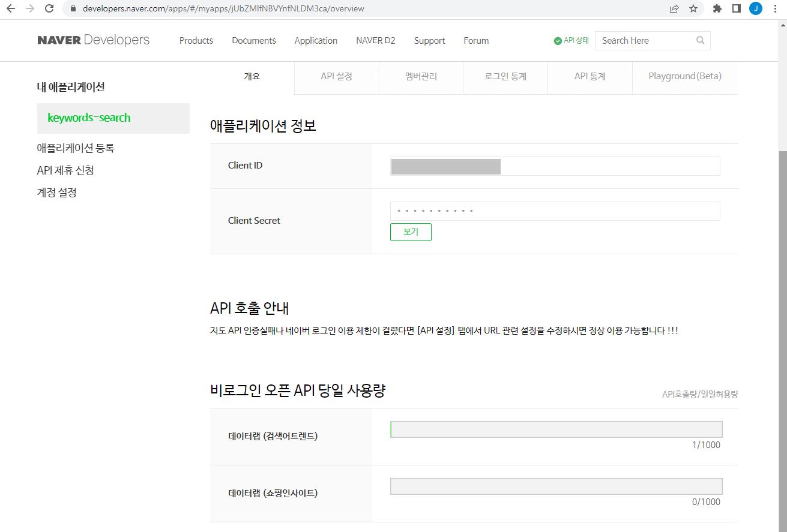Click the green API 상태 status icon
This screenshot has width=787, height=532.
click(x=556, y=40)
